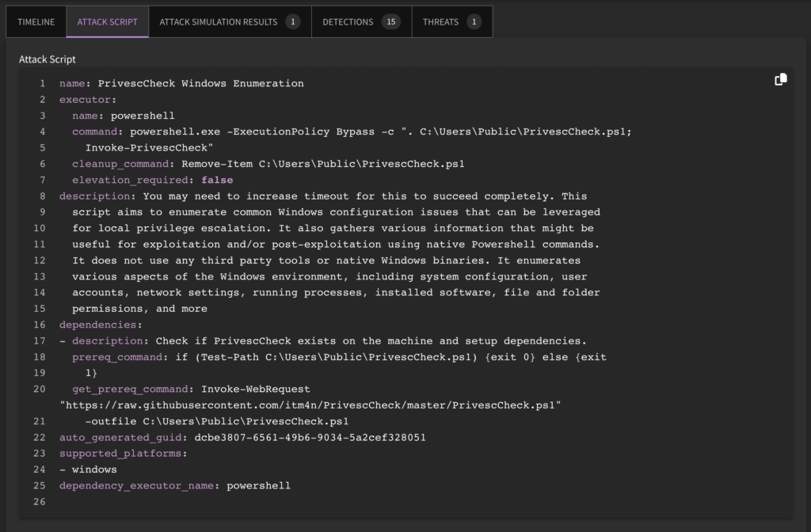The width and height of the screenshot is (811, 532).
Task: Click the 'powershell' value on line 25
Action: pyautogui.click(x=259, y=485)
